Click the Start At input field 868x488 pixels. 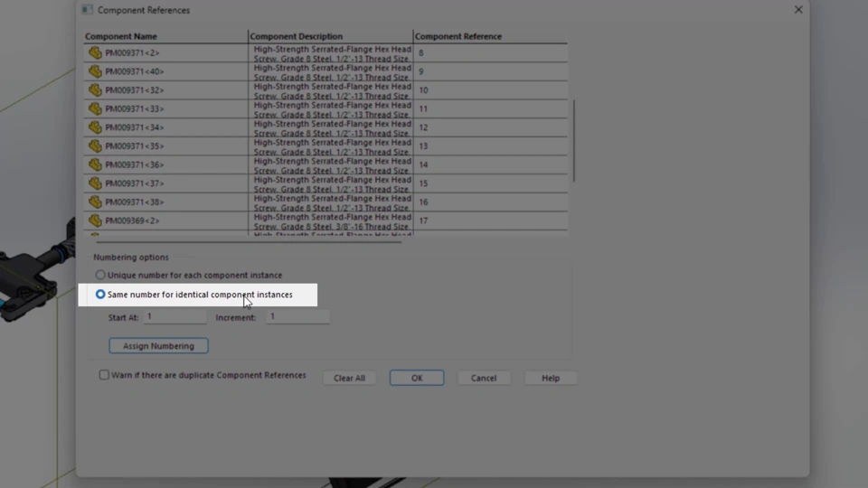(x=175, y=316)
